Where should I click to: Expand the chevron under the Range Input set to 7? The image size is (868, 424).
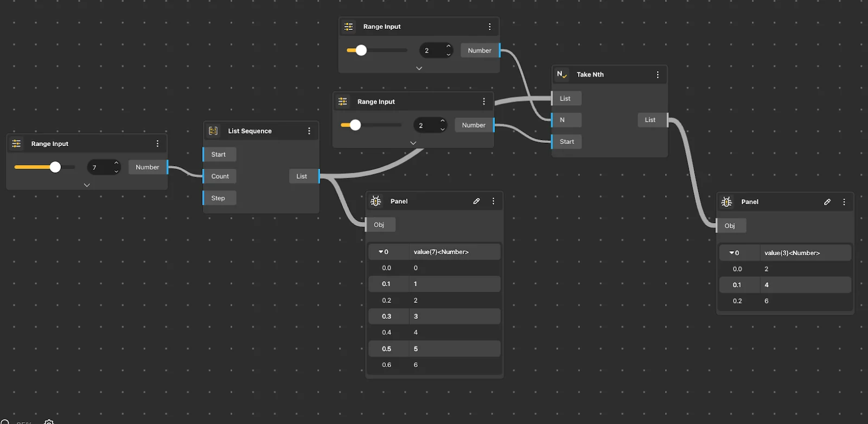click(87, 185)
